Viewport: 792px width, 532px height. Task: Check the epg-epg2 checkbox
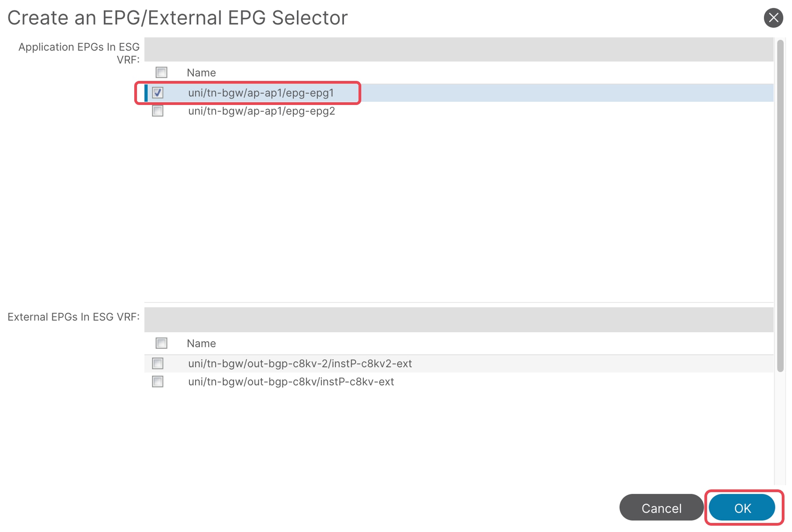158,111
